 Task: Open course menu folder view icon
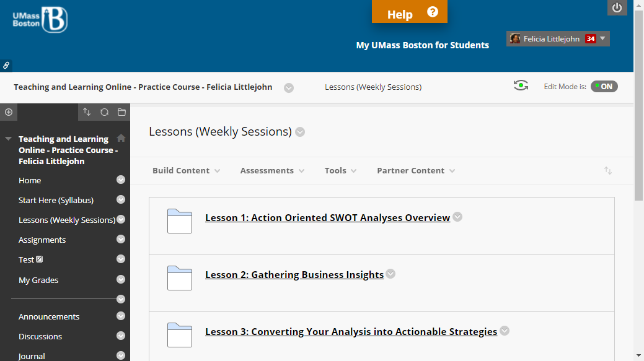(121, 112)
